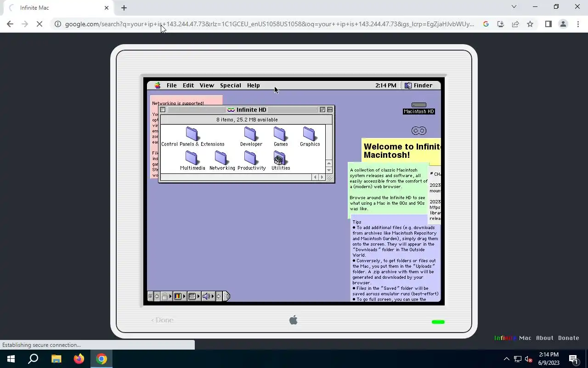The image size is (588, 368).
Task: Click the Done link below the screen
Action: (x=163, y=320)
